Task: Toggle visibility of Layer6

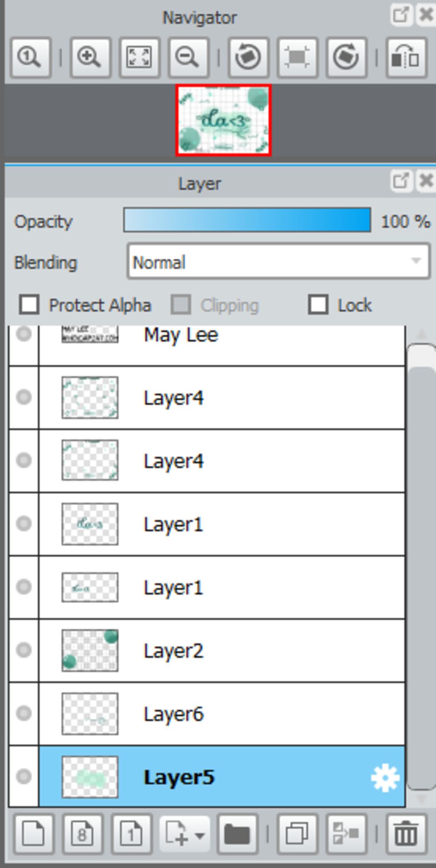Action: coord(24,713)
